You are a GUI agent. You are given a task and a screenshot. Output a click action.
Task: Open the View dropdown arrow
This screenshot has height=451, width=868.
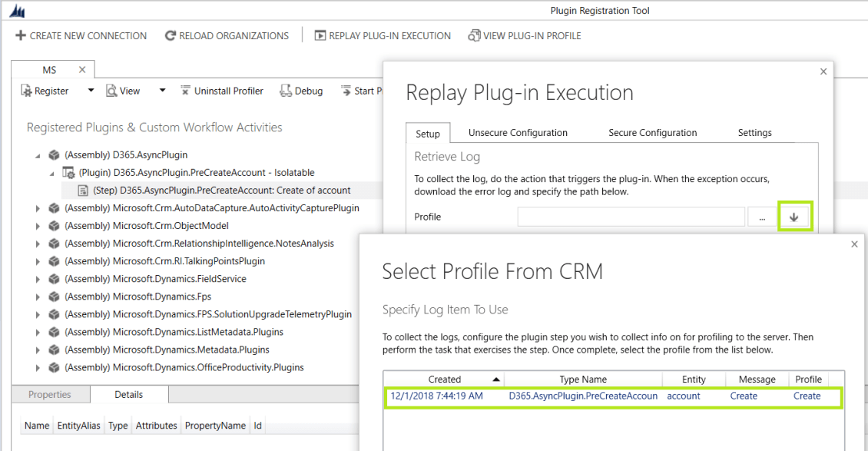tap(161, 91)
